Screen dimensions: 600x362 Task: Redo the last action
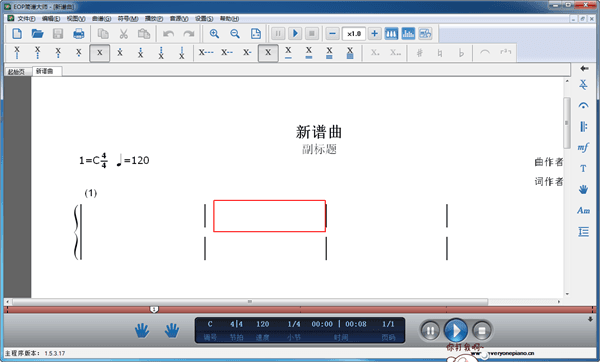coord(189,34)
